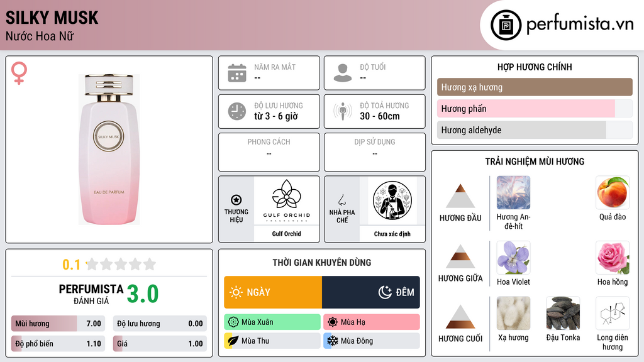Click the PERFUMISTA đánh giá label
This screenshot has height=362, width=644.
[91, 294]
